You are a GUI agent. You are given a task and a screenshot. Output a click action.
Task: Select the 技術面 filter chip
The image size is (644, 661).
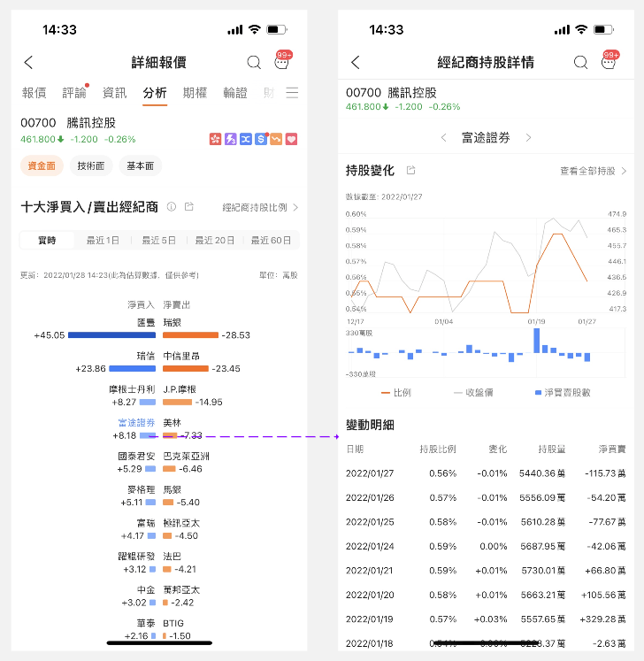91,165
